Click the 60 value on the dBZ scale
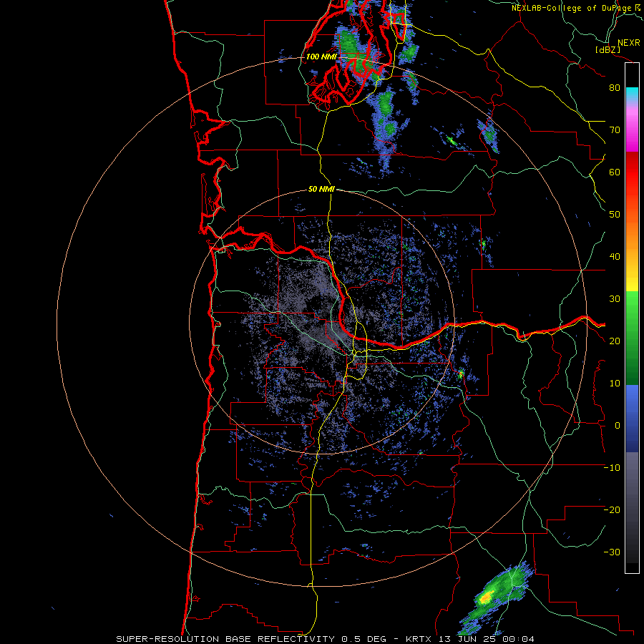 point(615,172)
